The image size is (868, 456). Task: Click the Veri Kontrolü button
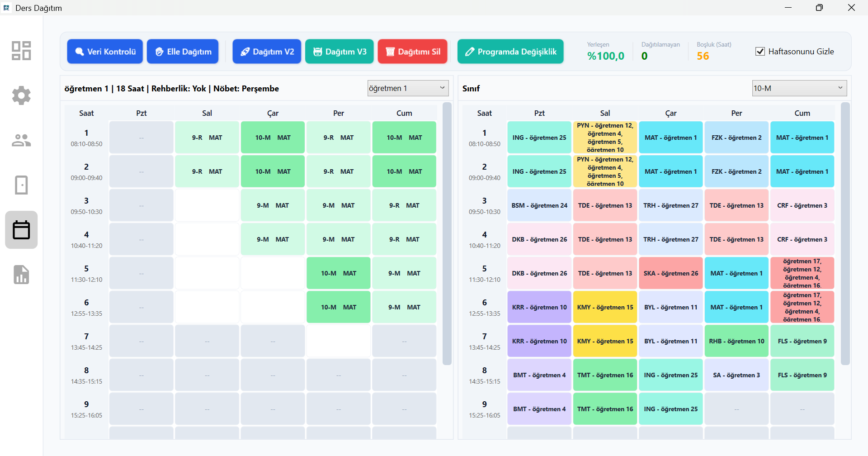click(105, 52)
